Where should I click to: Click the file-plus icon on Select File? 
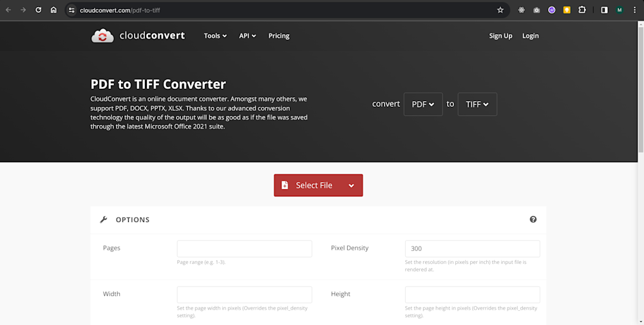(x=285, y=185)
